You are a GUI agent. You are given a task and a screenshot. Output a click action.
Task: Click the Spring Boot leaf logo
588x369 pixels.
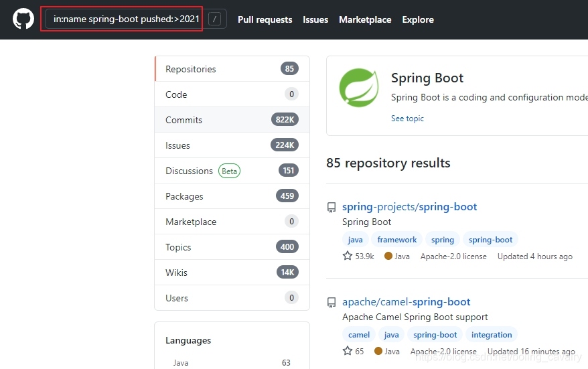[x=359, y=88]
